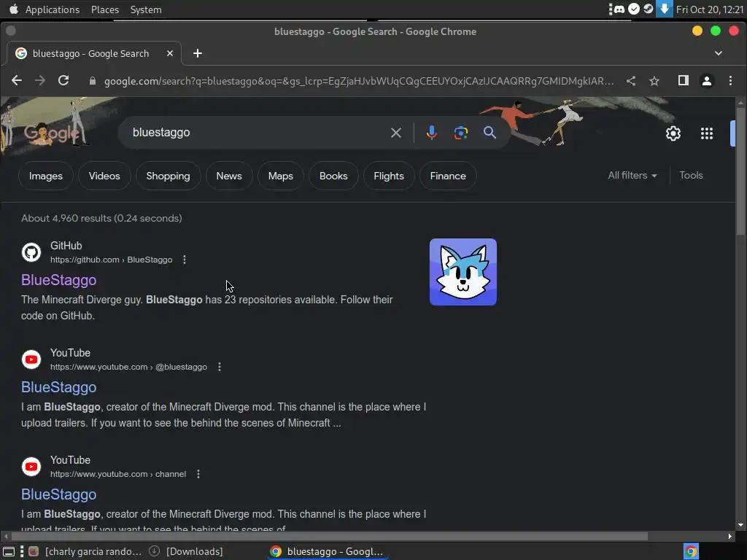Switch to Downloads taskbar window

[x=187, y=551]
